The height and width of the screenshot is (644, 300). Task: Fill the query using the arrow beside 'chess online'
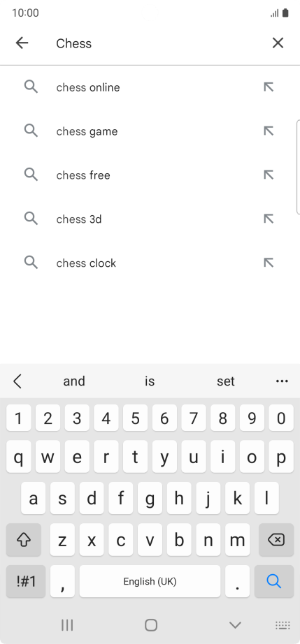pos(269,87)
